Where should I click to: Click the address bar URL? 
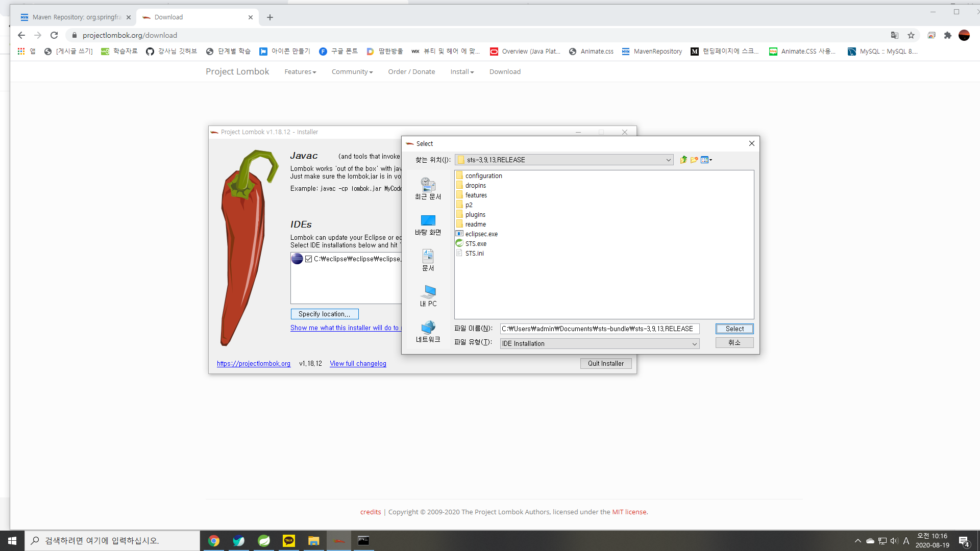(x=130, y=35)
